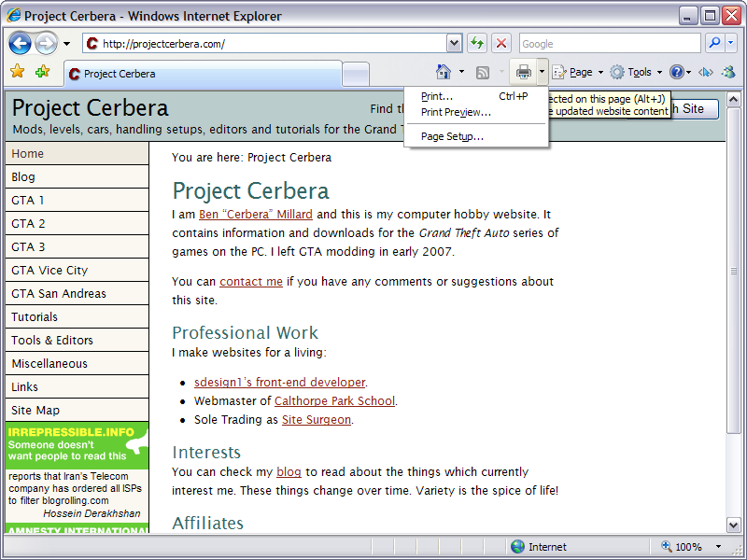Open the contact me link
The width and height of the screenshot is (747, 560).
pos(251,281)
